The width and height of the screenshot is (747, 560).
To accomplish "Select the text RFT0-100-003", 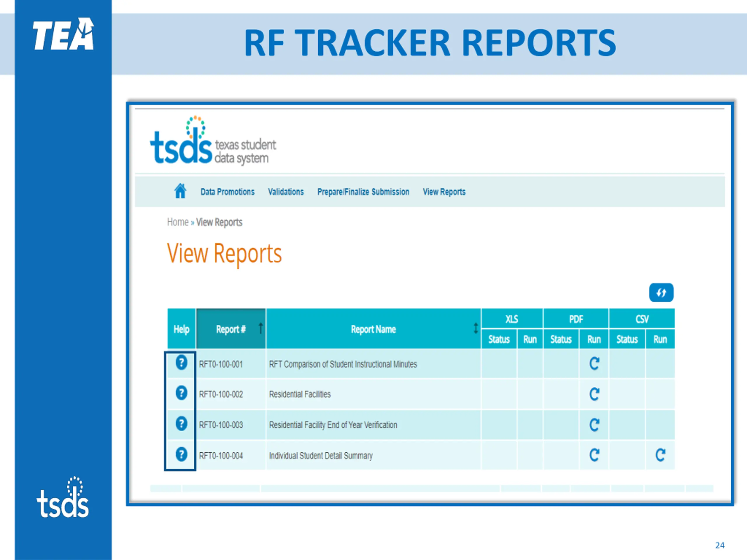I will 221,425.
